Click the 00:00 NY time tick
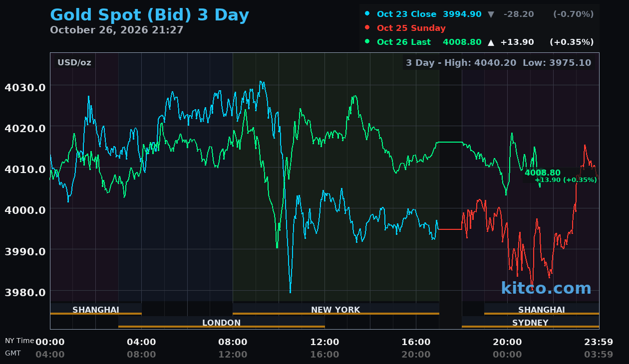Image resolution: width=629 pixels, height=364 pixels. pyautogui.click(x=50, y=342)
